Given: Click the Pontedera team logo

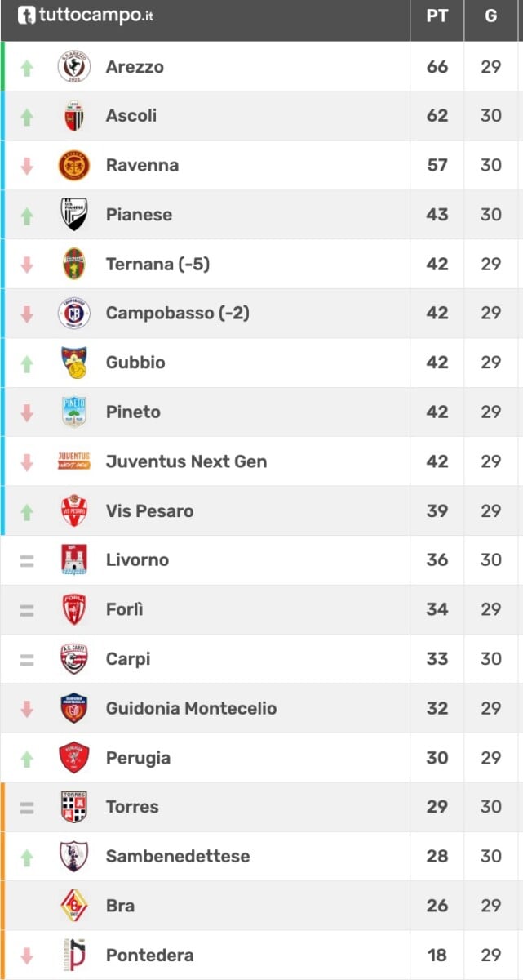Looking at the screenshot, I should pos(74,955).
